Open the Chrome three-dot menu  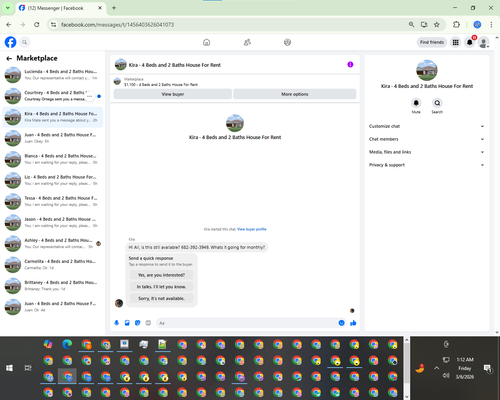(491, 24)
